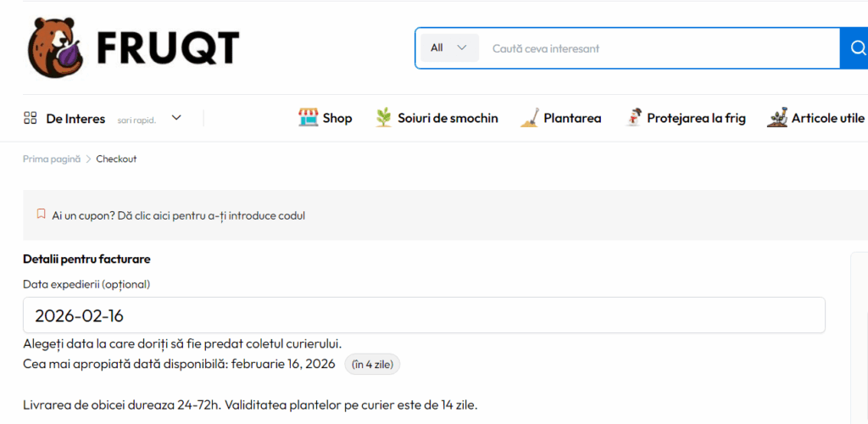Viewport: 868px width, 424px height.
Task: Click the Shop storefront icon
Action: 308,118
